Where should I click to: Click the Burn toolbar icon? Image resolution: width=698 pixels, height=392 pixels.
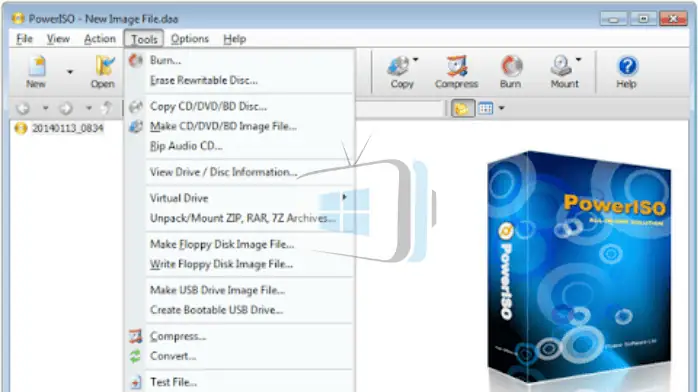click(x=511, y=72)
